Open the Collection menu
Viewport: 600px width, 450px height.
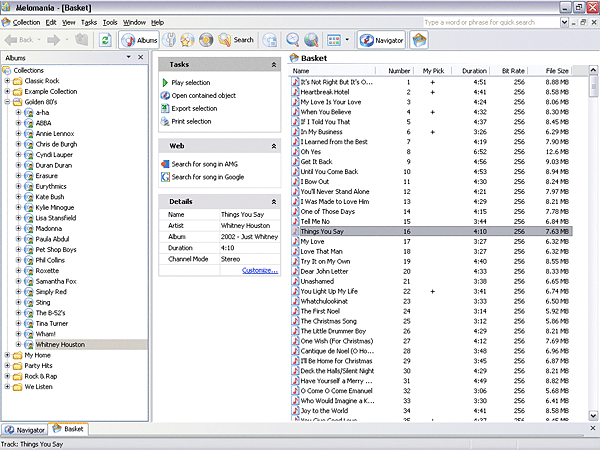[26, 21]
